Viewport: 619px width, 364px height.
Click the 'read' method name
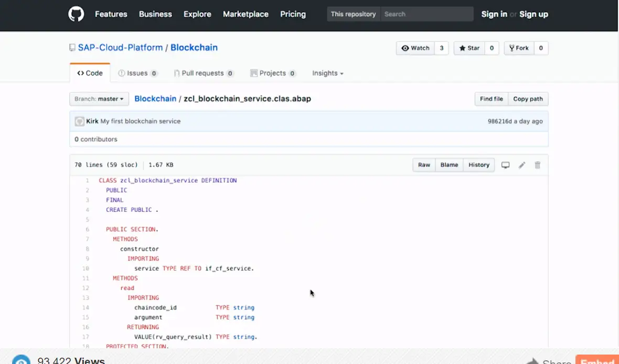pos(127,288)
